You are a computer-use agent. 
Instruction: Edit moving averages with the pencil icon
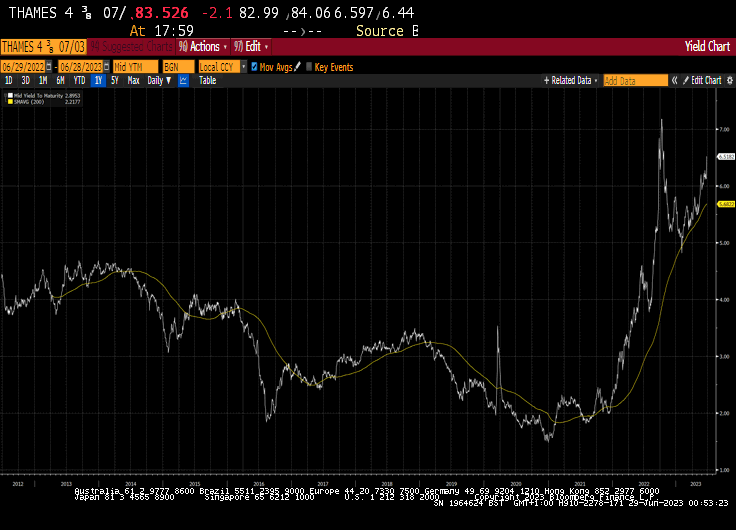pyautogui.click(x=297, y=67)
